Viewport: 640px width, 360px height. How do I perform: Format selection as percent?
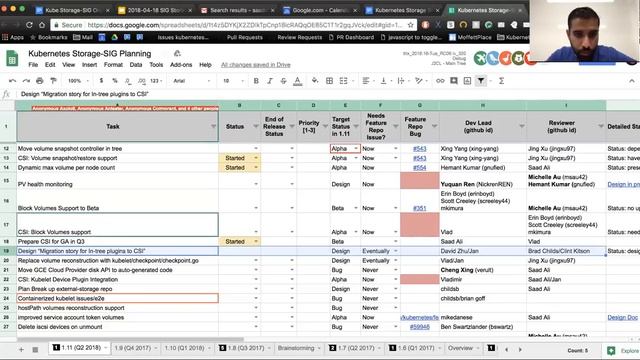[115, 81]
